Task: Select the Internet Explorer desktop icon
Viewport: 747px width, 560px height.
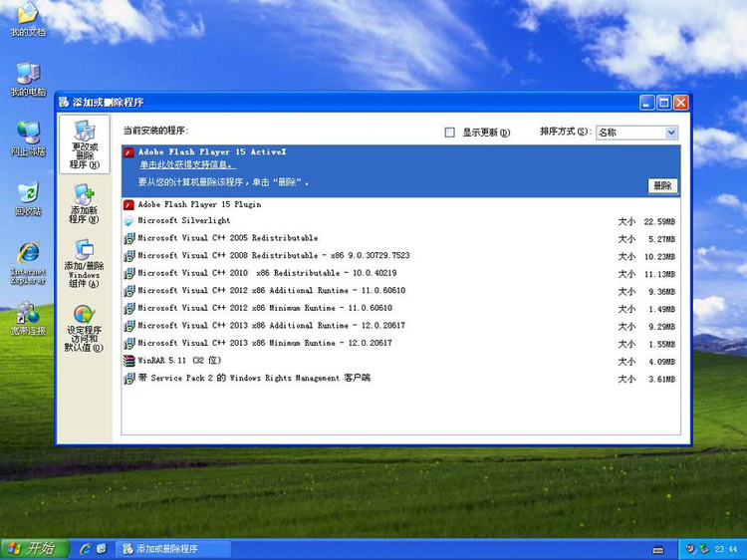Action: (28, 263)
